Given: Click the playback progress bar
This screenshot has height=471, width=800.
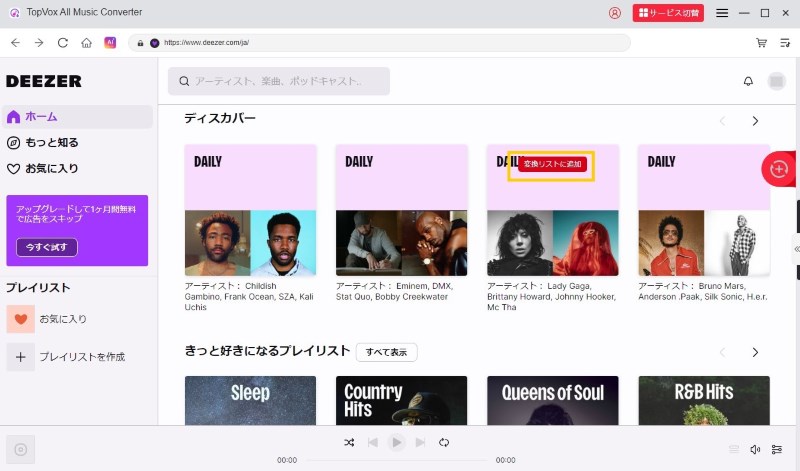Looking at the screenshot, I should pyautogui.click(x=396, y=460).
